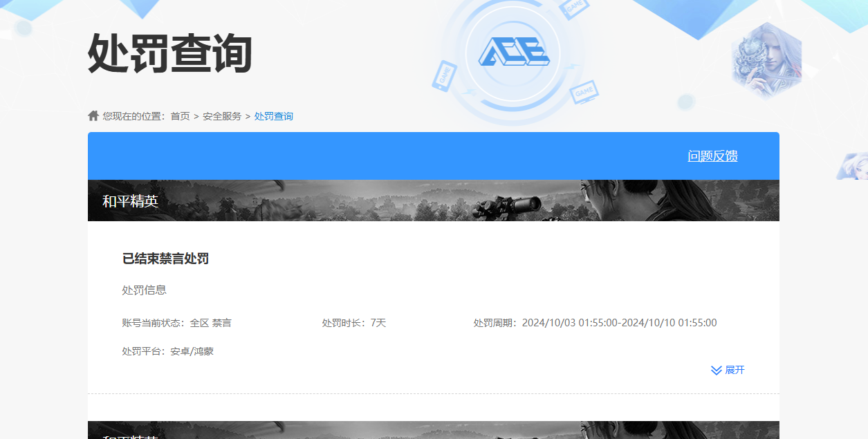
Task: Click the home icon in the breadcrumb
Action: [x=93, y=115]
